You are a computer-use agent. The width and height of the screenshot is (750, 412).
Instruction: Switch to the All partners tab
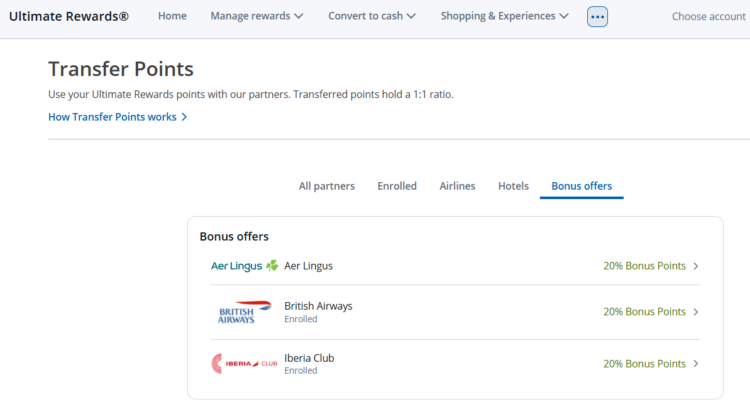click(327, 186)
